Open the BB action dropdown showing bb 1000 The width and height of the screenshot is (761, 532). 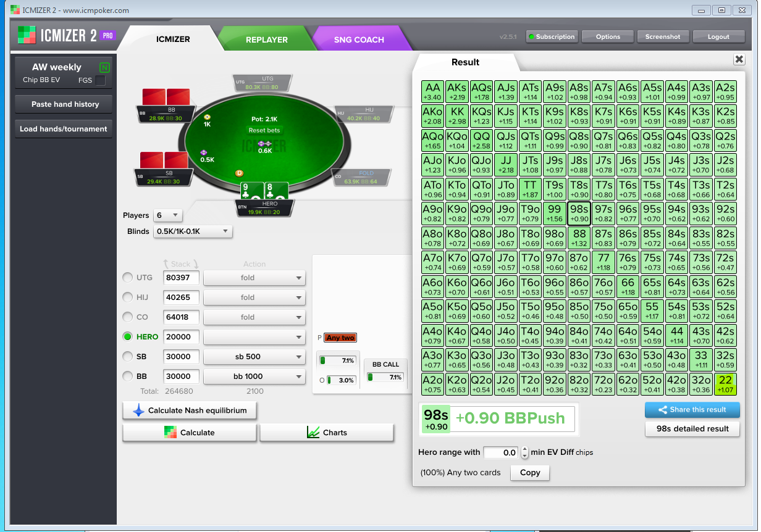pos(254,376)
